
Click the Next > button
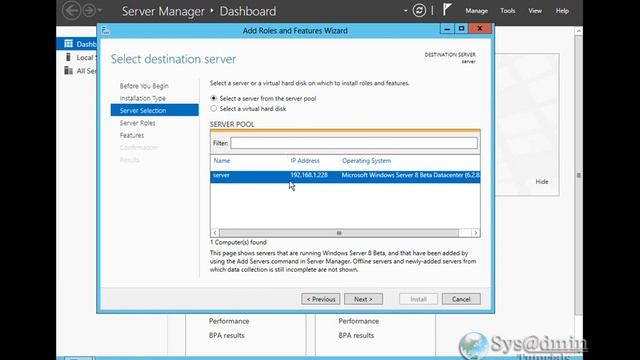(363, 299)
